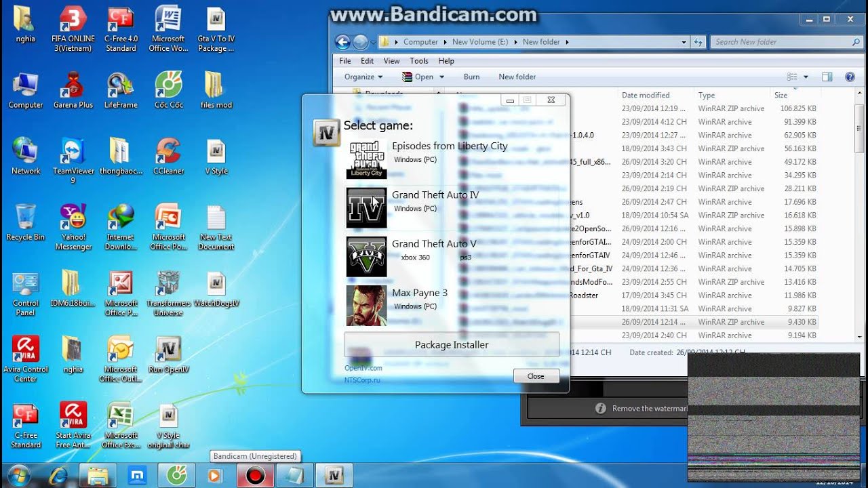Open the Tools menu in Explorer
Viewport: 868px width, 488px height.
[x=419, y=61]
